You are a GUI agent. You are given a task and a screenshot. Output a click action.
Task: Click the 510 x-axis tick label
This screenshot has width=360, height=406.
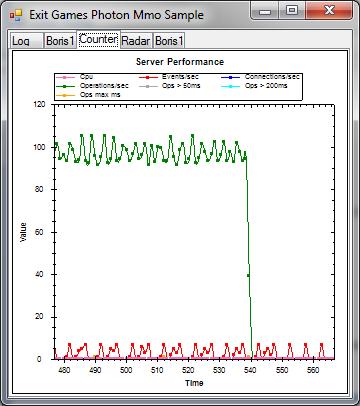[x=157, y=370]
